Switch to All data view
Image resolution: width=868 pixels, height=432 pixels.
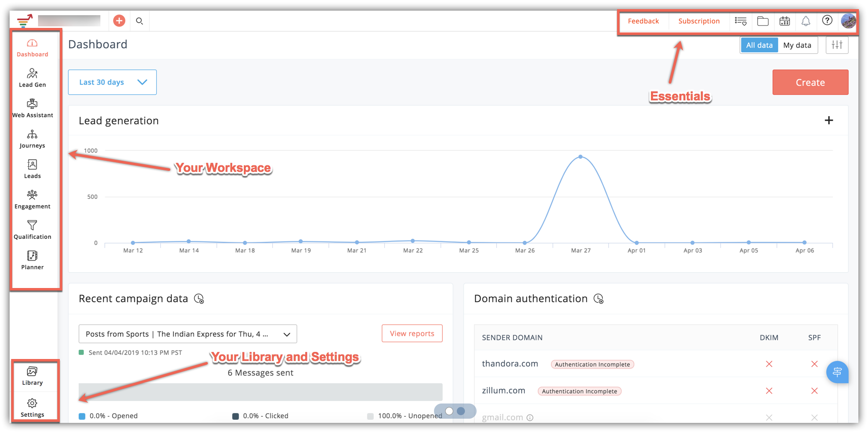pos(759,45)
